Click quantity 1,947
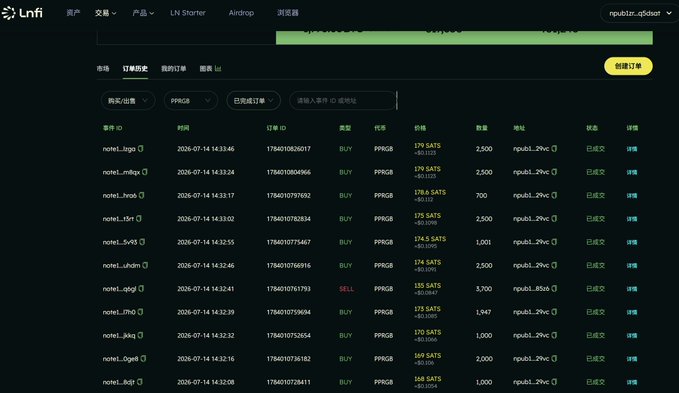The image size is (679, 393). (x=483, y=312)
